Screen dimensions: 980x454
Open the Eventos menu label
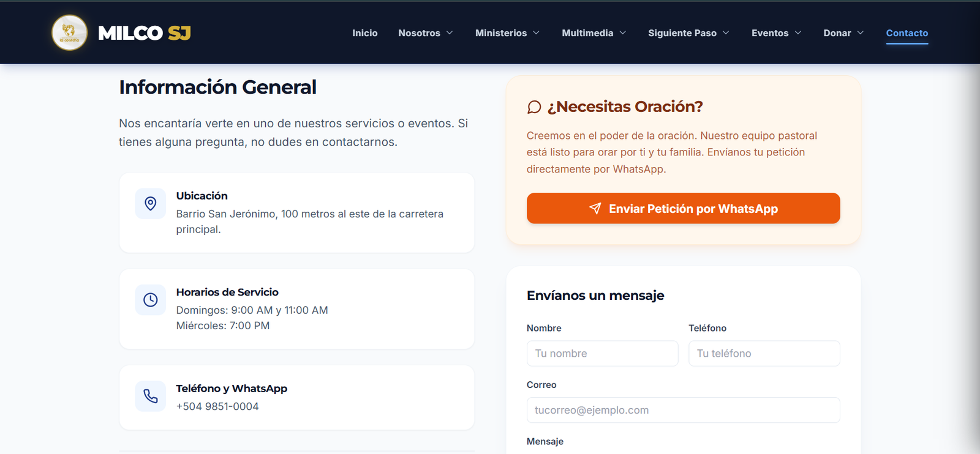pos(770,33)
